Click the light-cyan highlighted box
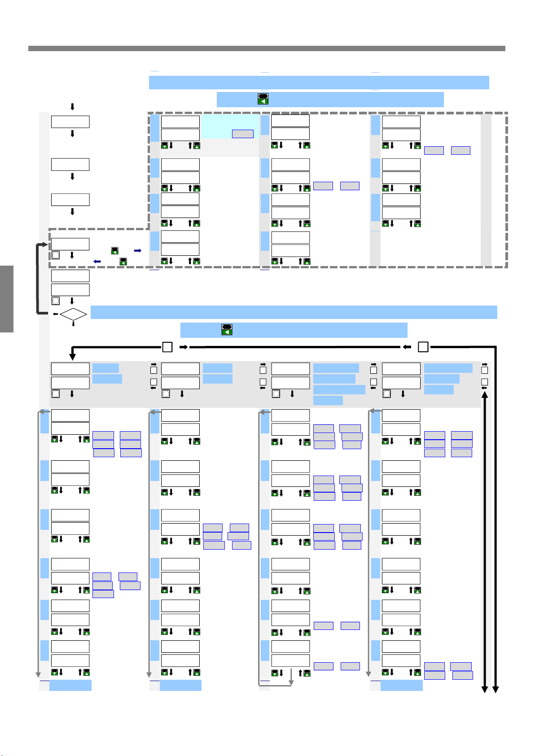Viewport: 535px width, 756px height. [230, 126]
